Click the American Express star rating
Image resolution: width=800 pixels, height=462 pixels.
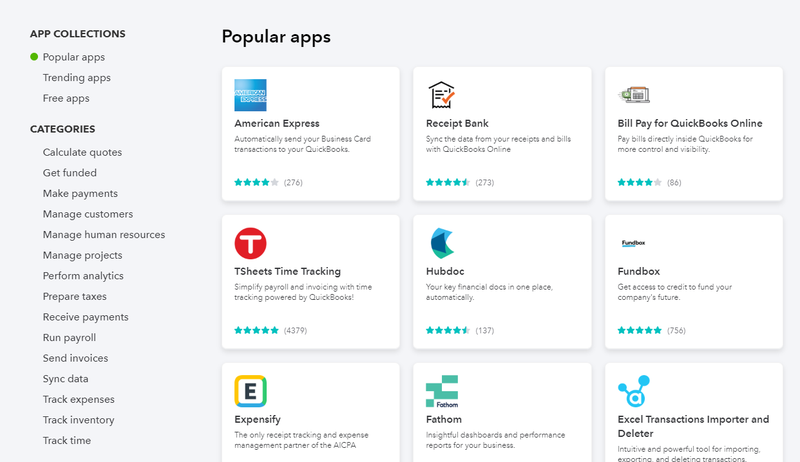(257, 183)
